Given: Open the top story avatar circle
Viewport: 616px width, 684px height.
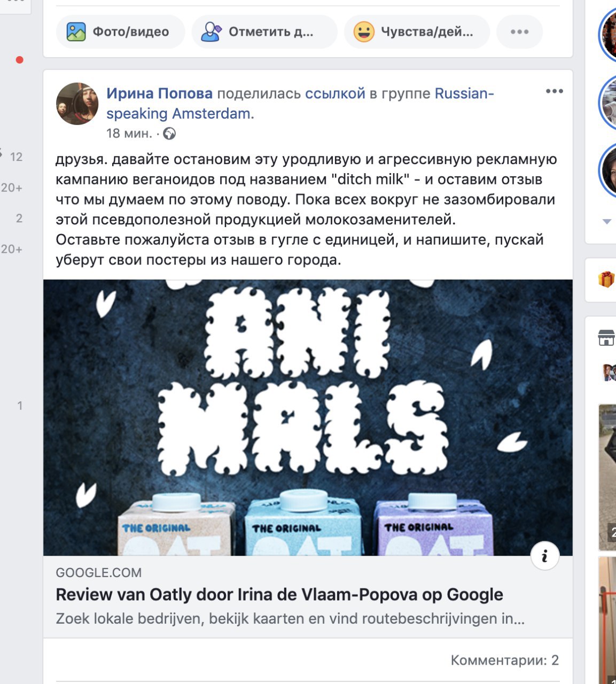Looking at the screenshot, I should [x=608, y=35].
